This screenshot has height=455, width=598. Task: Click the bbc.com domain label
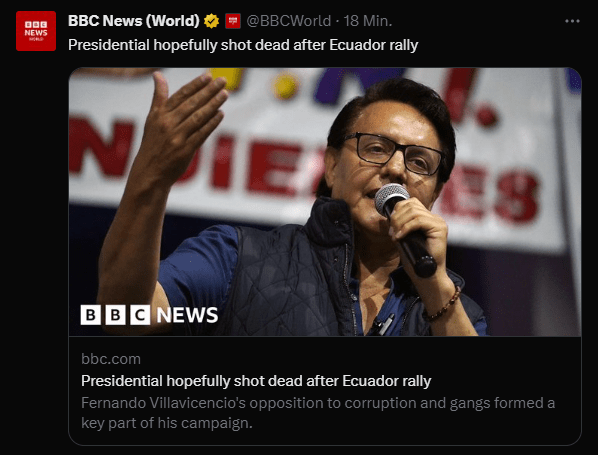(111, 359)
